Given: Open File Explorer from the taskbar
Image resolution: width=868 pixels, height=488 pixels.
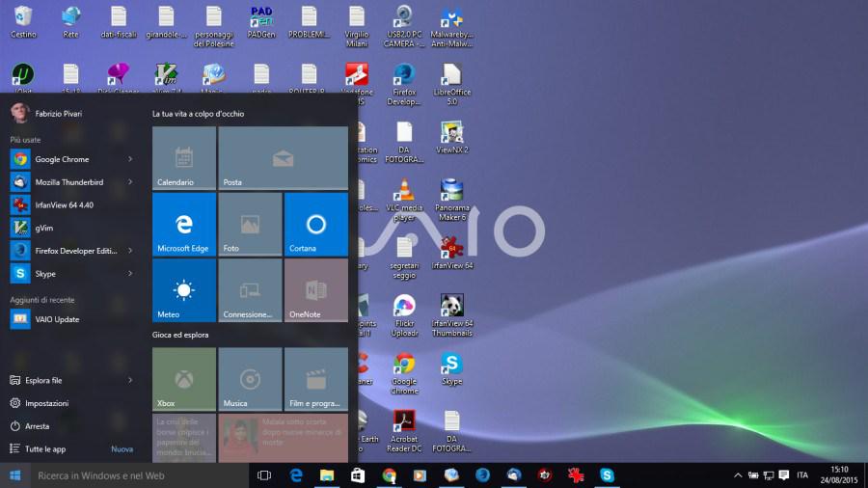Looking at the screenshot, I should [x=327, y=475].
